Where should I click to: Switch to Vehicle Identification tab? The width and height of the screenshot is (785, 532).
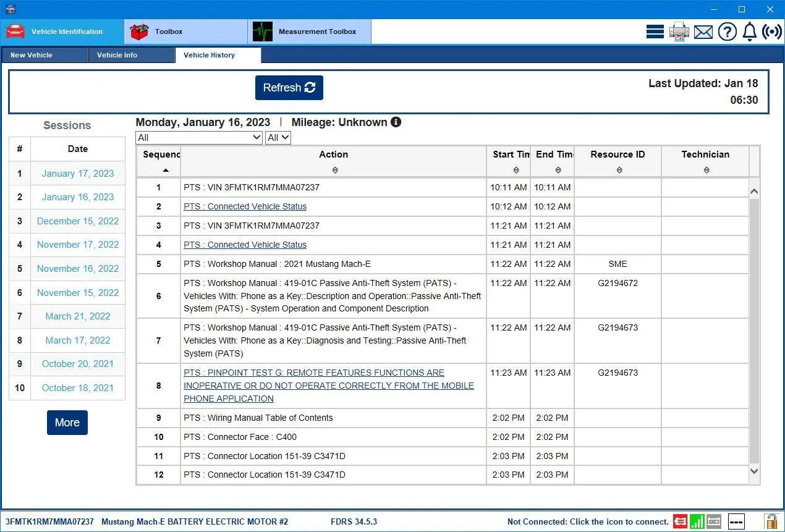click(x=62, y=32)
